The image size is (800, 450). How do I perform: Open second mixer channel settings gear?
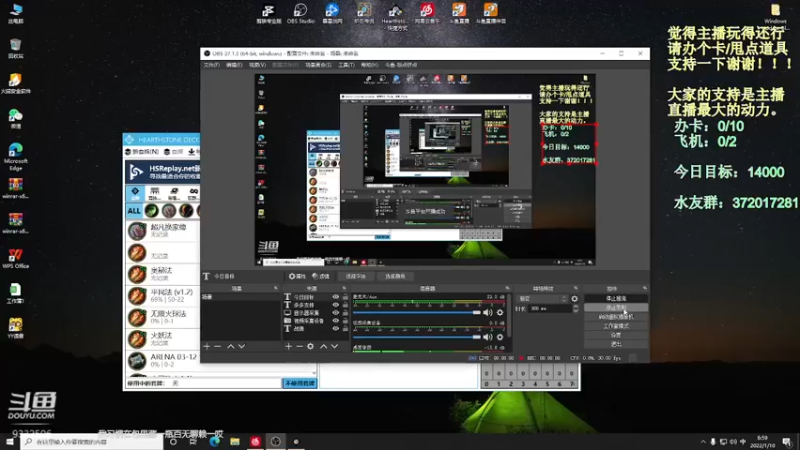coord(500,337)
